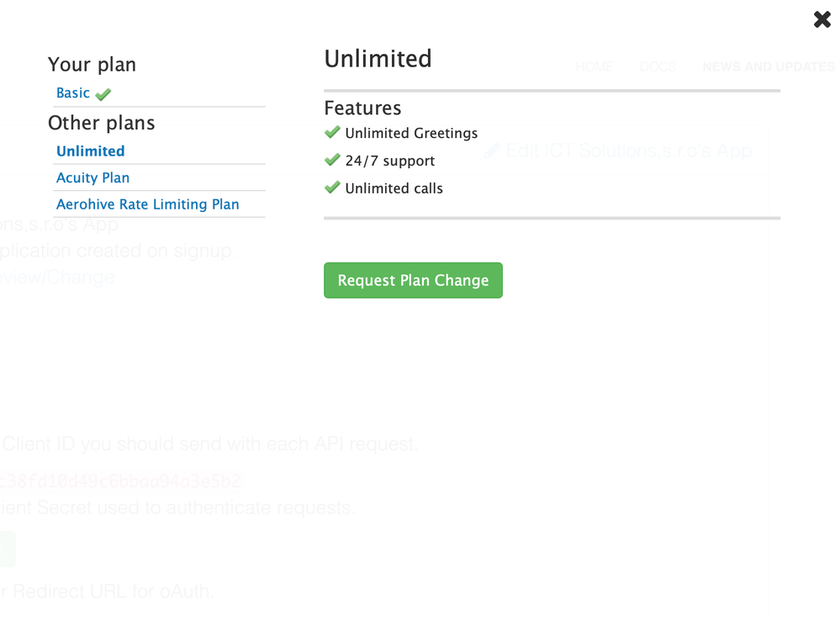Click the checkmark beside Unlimited Greetings
The height and width of the screenshot is (618, 840).
pos(332,132)
